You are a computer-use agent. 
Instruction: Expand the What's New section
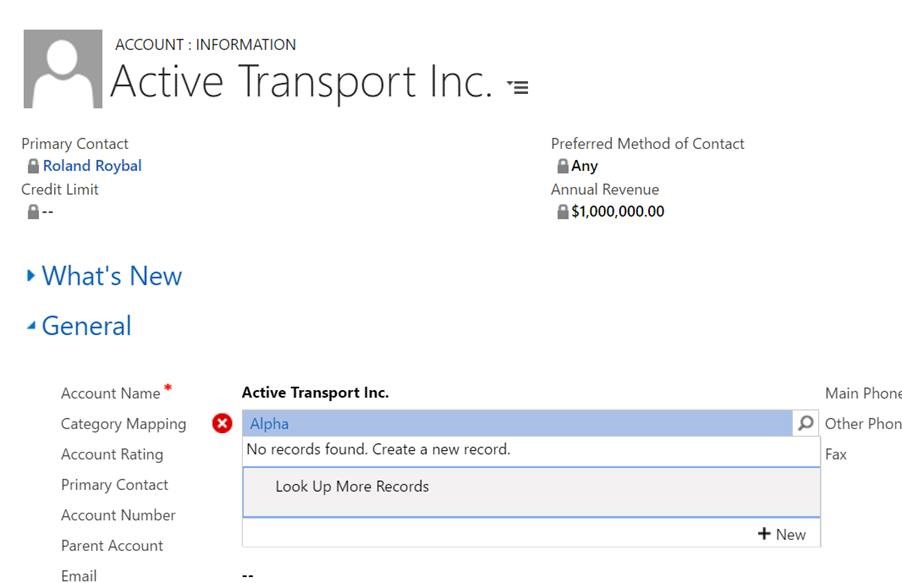(104, 276)
